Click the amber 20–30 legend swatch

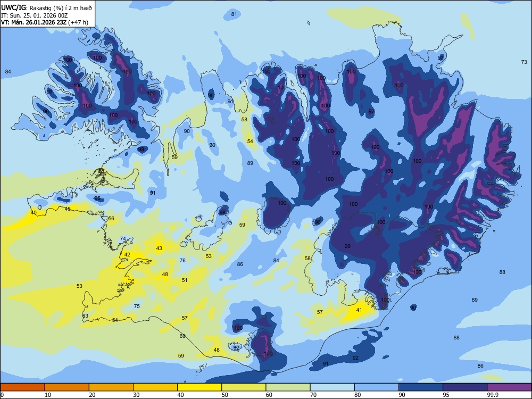click(111, 387)
